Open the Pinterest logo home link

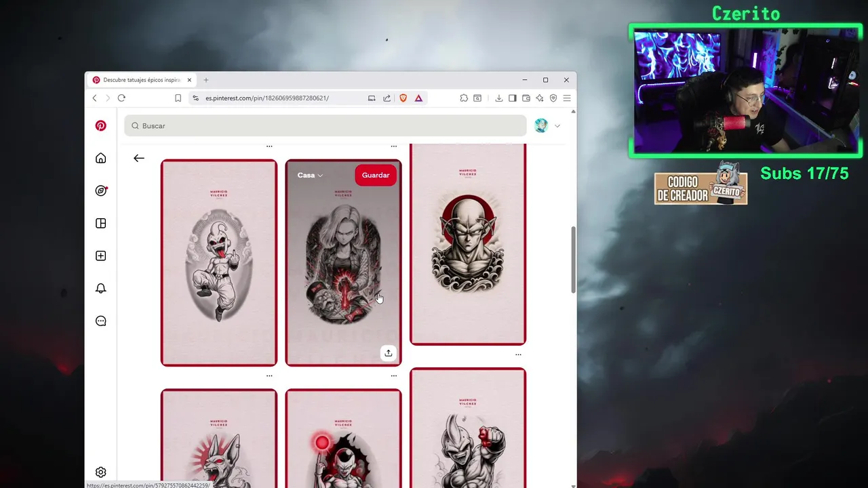tap(100, 125)
